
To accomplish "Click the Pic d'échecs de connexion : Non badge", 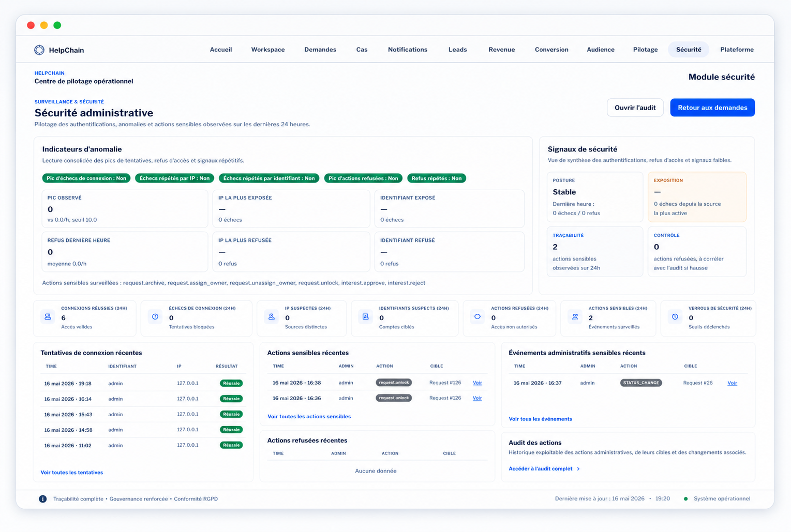I will coord(86,178).
